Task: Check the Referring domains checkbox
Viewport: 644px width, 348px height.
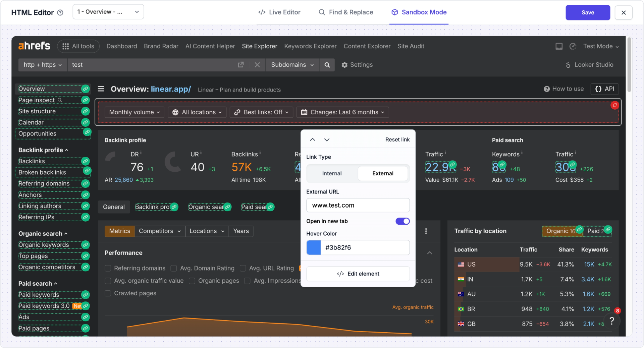Action: pos(108,268)
